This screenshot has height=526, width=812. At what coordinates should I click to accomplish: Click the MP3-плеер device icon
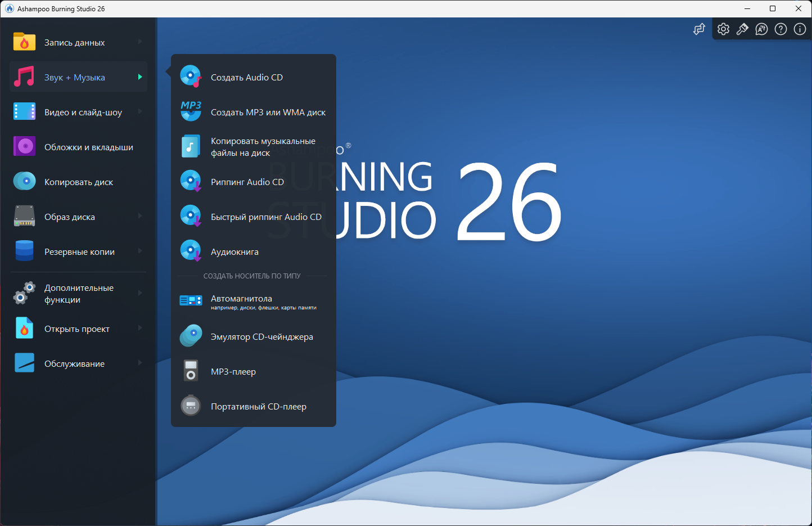coord(191,371)
